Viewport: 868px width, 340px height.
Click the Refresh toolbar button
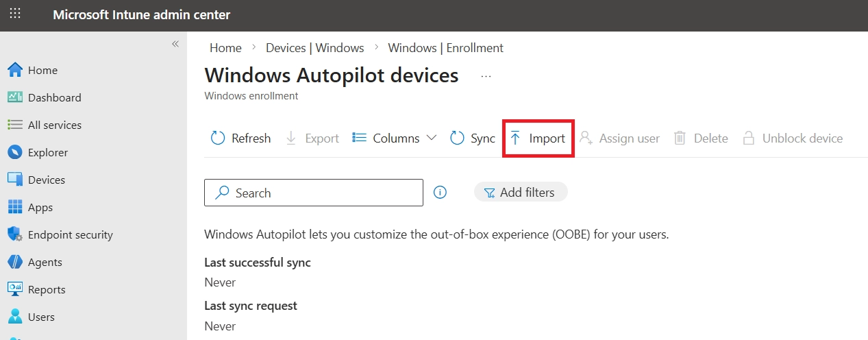[x=240, y=138]
